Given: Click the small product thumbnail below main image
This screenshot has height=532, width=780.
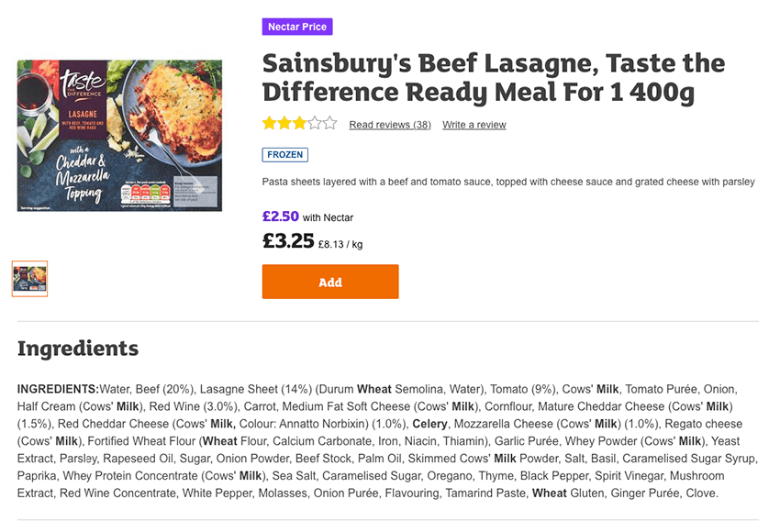Looking at the screenshot, I should pos(28,280).
